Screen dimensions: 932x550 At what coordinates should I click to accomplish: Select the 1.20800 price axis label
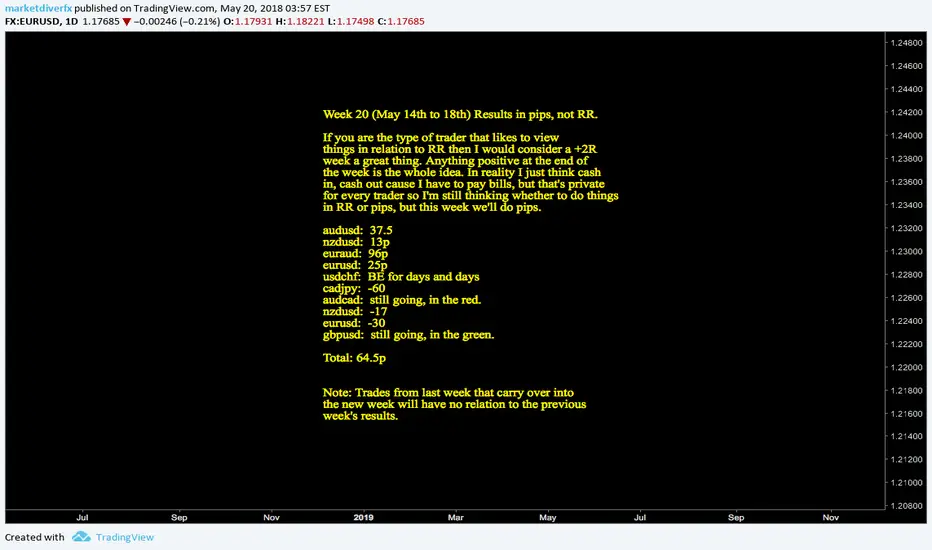point(906,506)
